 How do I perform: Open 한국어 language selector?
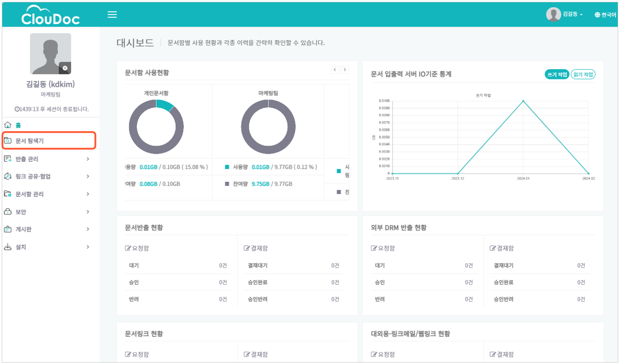coord(606,15)
